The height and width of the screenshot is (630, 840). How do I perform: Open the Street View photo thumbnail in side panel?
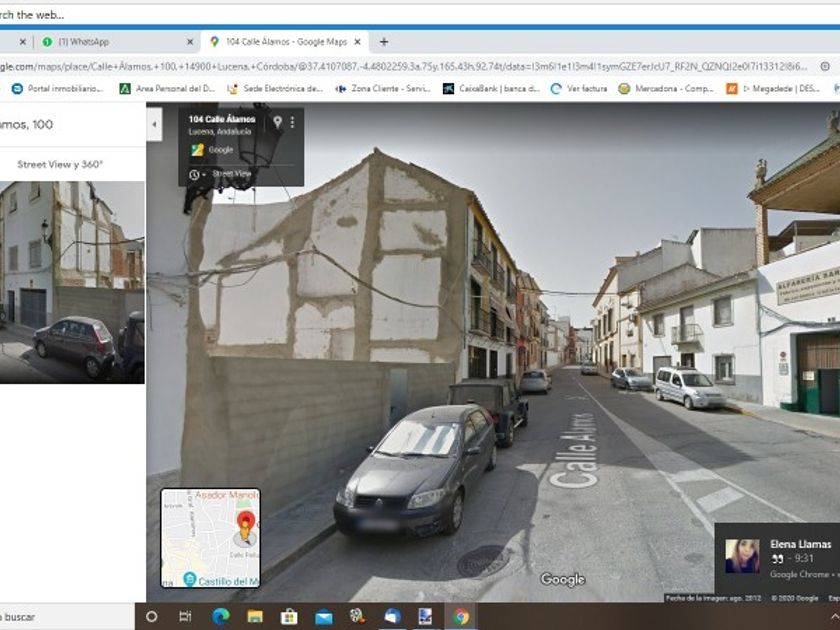72,282
